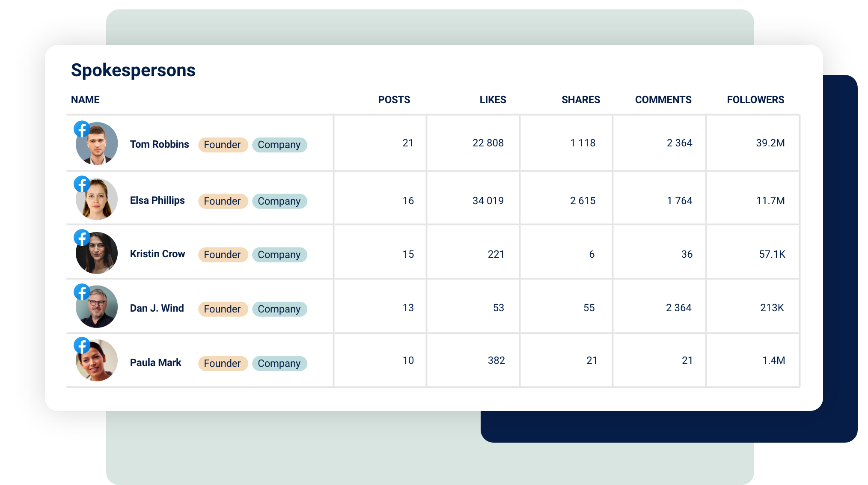Click the Spokespersons panel title
Image resolution: width=868 pixels, height=485 pixels.
(133, 70)
